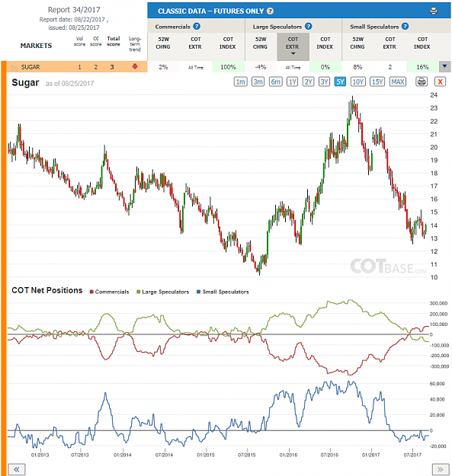This screenshot has height=476, width=452.
Task: Select the 1Y chart timeframe
Action: [292, 81]
